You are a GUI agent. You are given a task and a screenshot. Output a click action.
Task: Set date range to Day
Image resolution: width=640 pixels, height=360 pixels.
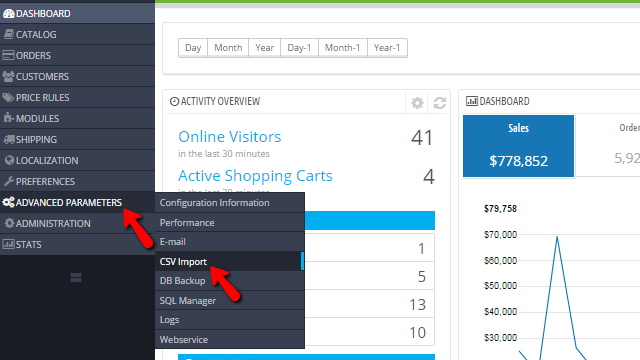coord(193,48)
